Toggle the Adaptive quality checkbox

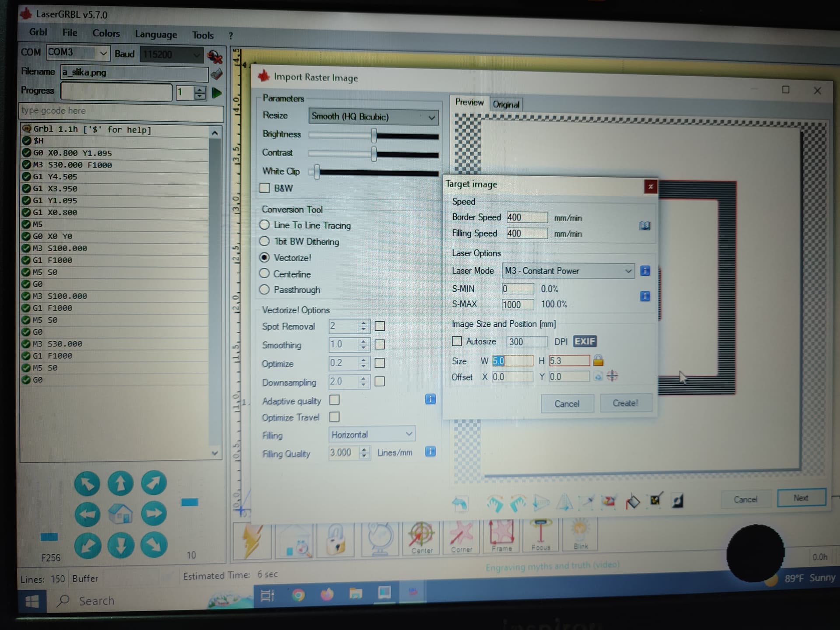pyautogui.click(x=335, y=400)
